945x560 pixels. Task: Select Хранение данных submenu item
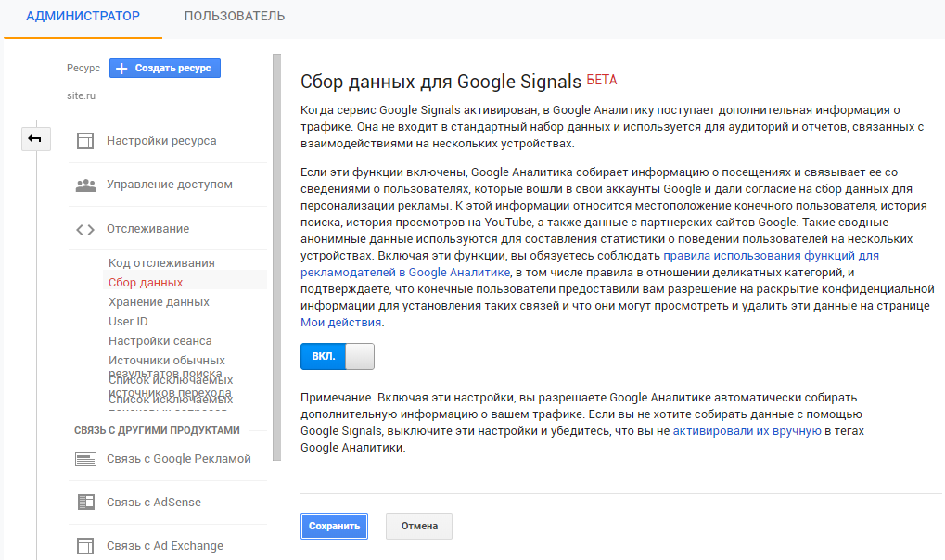(160, 302)
